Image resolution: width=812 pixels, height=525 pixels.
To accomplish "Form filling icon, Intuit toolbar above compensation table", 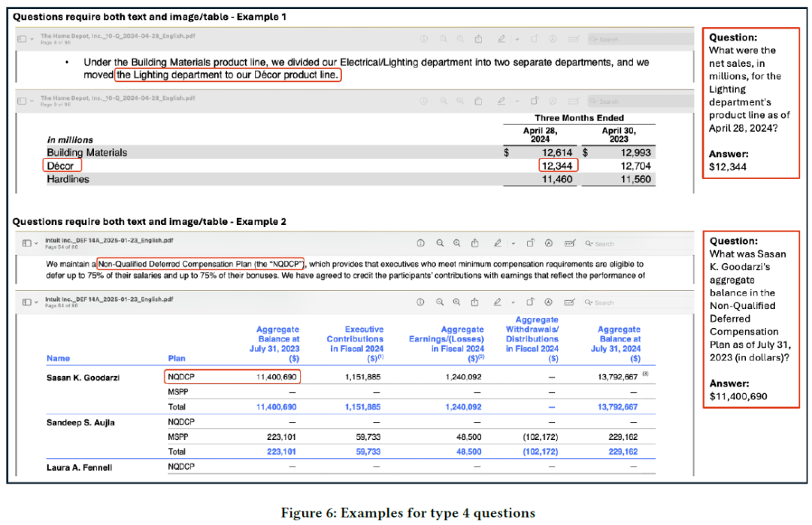I will pyautogui.click(x=570, y=302).
